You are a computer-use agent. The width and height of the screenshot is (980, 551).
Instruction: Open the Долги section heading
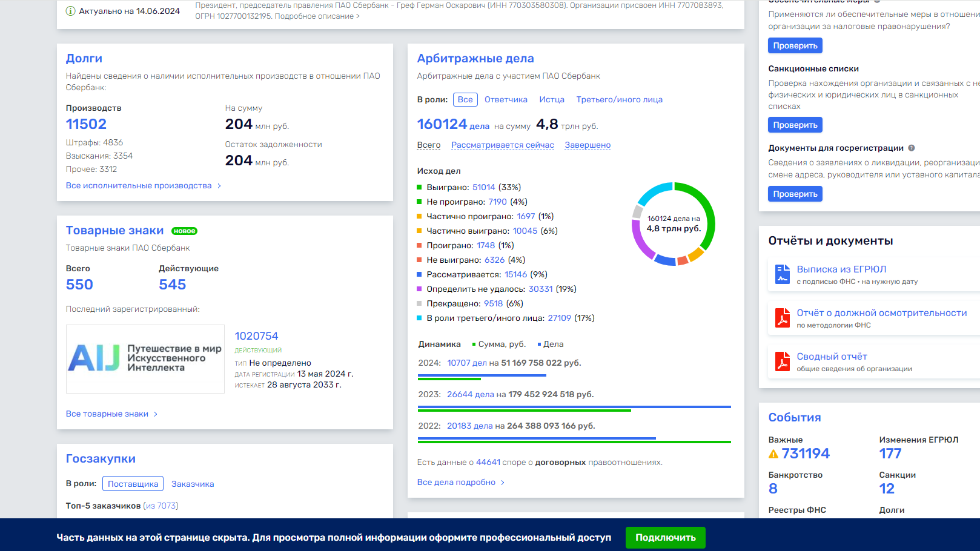(84, 58)
